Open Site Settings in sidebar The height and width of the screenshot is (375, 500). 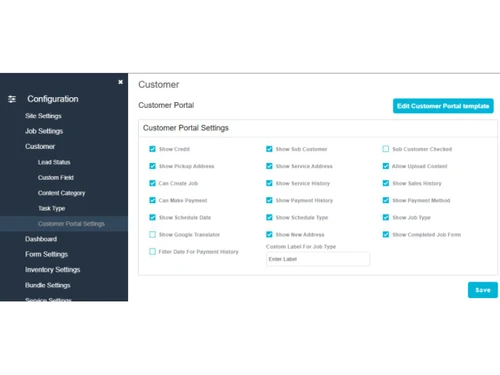click(43, 116)
